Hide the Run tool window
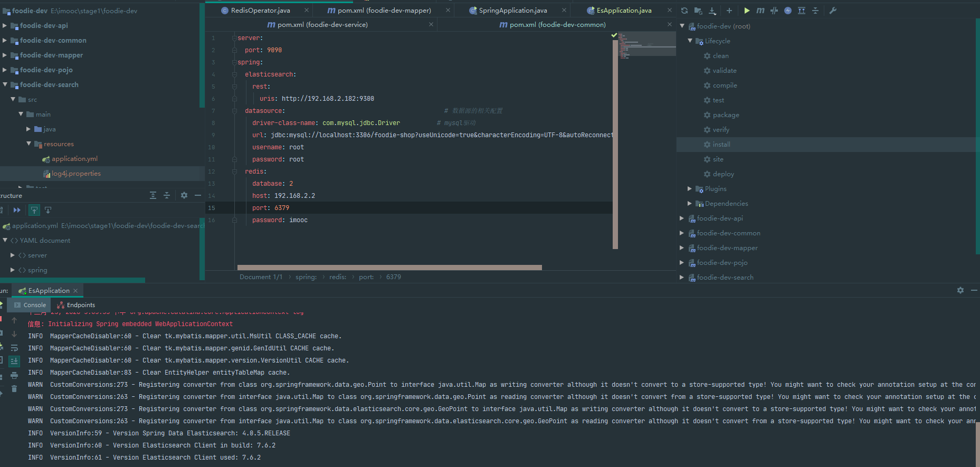The image size is (980, 467). [x=974, y=290]
